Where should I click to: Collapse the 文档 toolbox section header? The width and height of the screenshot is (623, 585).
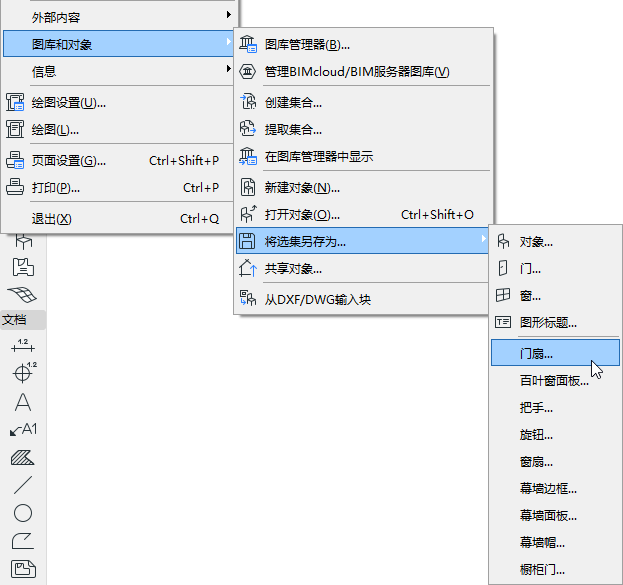(x=23, y=320)
